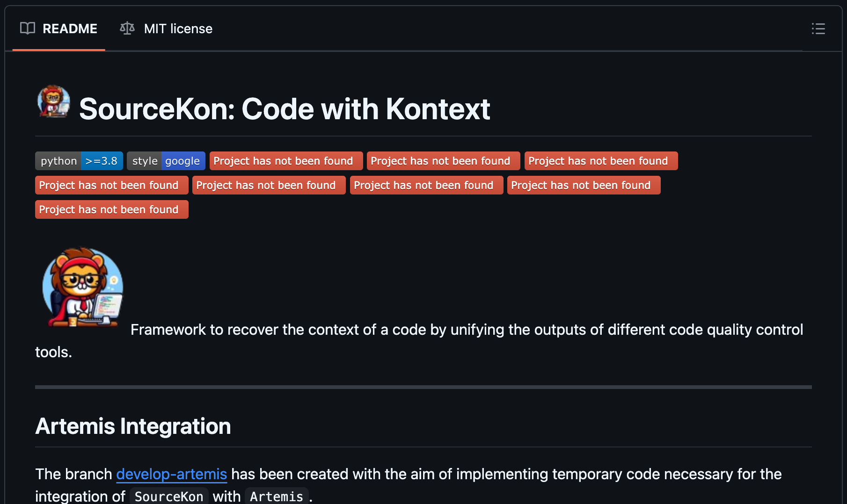Open the README outline menu icon
This screenshot has width=847, height=504.
pyautogui.click(x=818, y=29)
